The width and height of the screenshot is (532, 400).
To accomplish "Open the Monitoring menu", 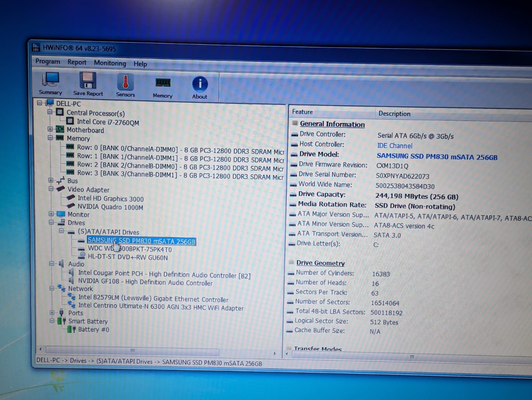I will [x=110, y=63].
